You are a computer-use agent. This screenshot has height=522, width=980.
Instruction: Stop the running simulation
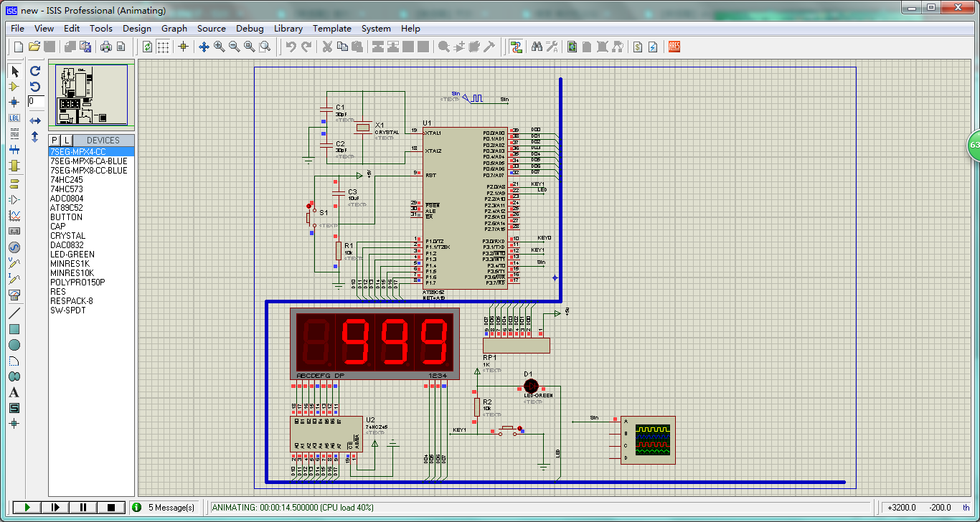tap(111, 508)
